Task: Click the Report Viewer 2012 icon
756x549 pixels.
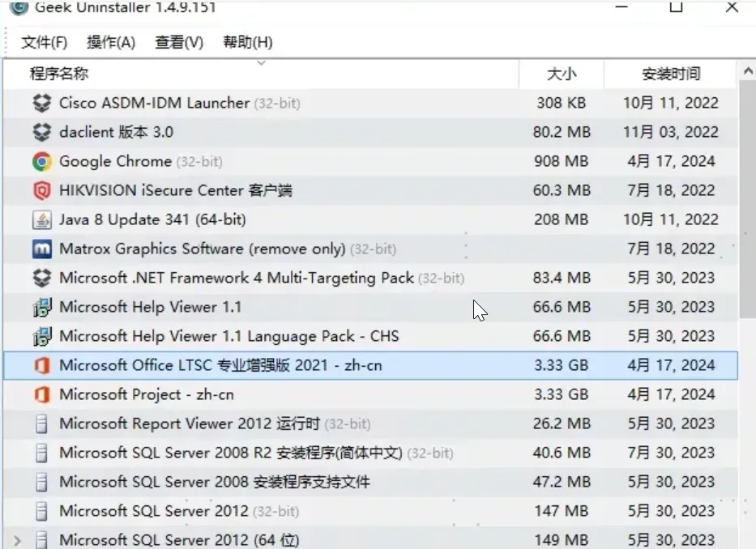Action: tap(42, 424)
